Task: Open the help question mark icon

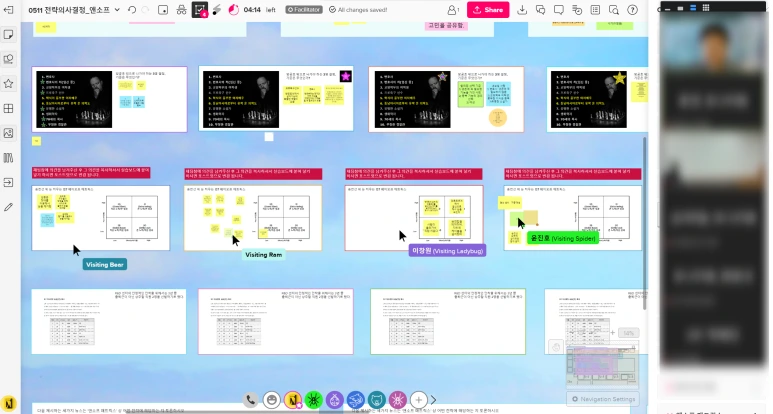Action: point(632,10)
